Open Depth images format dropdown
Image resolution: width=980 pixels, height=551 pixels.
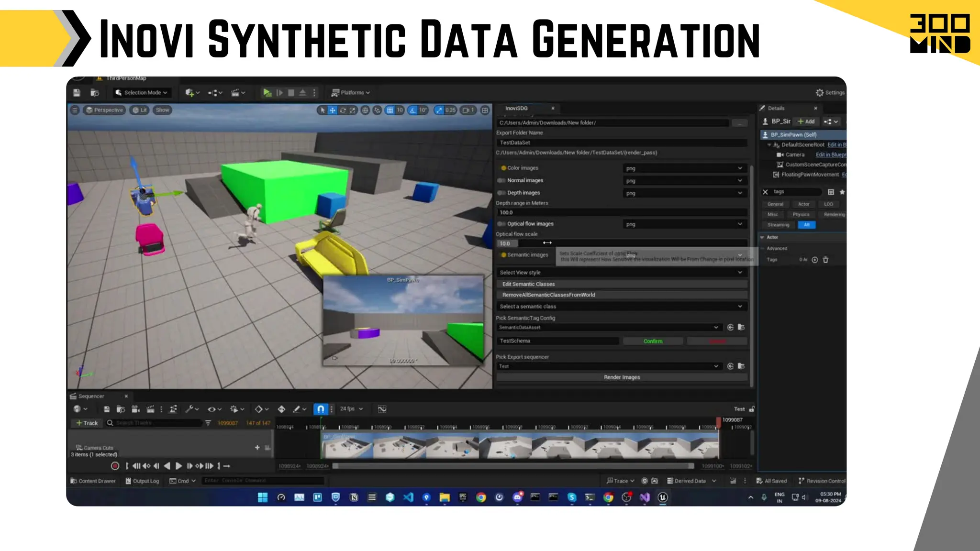pos(684,193)
